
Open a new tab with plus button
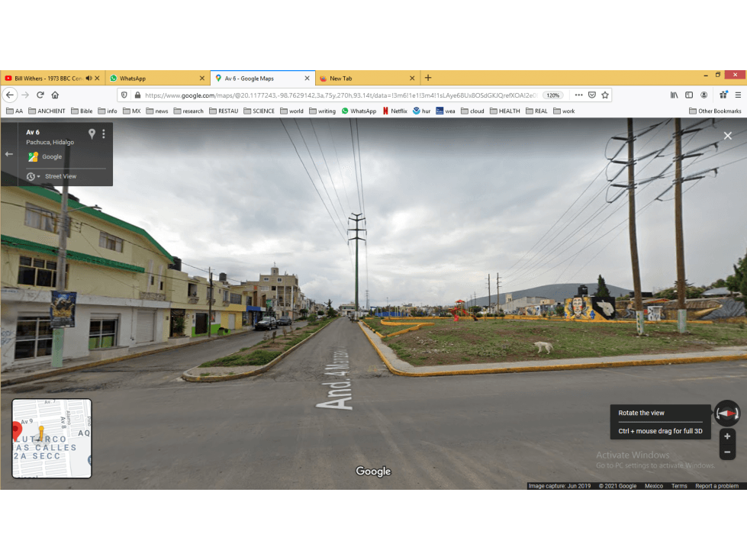pos(428,78)
